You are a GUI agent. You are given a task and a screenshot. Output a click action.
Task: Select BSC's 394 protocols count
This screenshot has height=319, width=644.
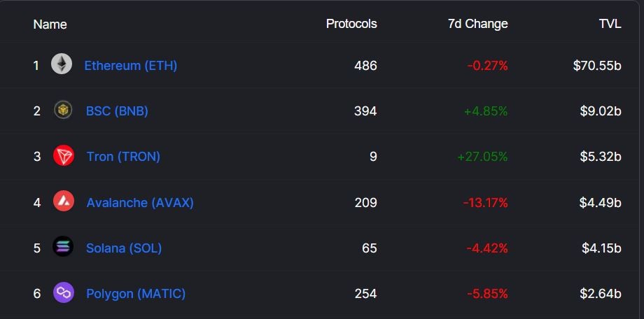click(365, 111)
